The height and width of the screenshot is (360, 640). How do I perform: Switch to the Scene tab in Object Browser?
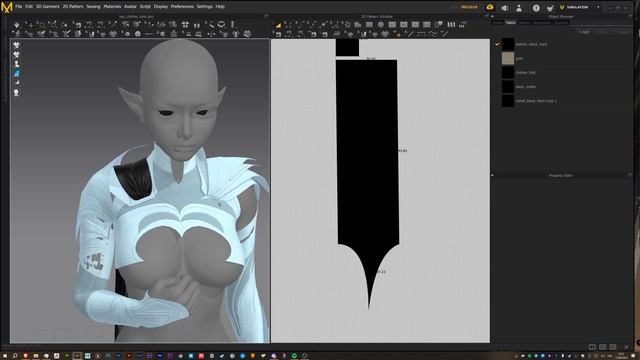(x=498, y=23)
